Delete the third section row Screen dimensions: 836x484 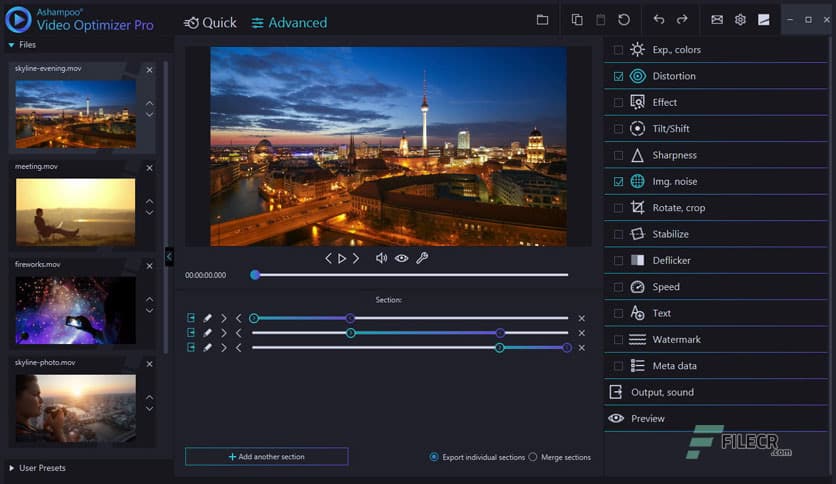(582, 348)
